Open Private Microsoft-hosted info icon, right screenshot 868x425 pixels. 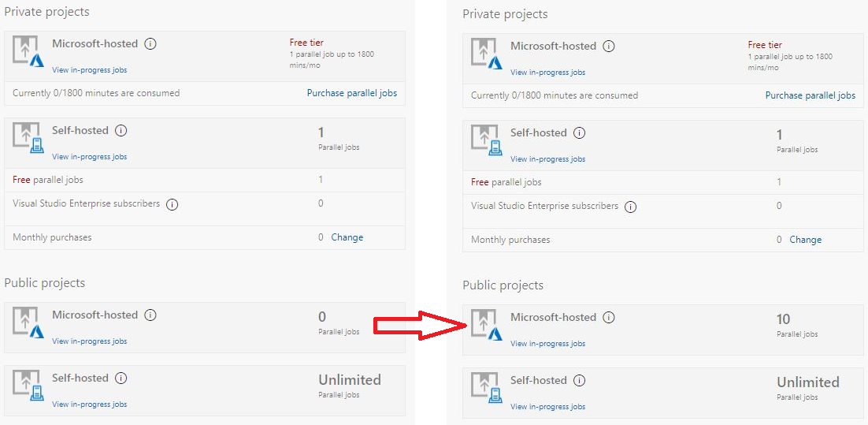coord(608,46)
